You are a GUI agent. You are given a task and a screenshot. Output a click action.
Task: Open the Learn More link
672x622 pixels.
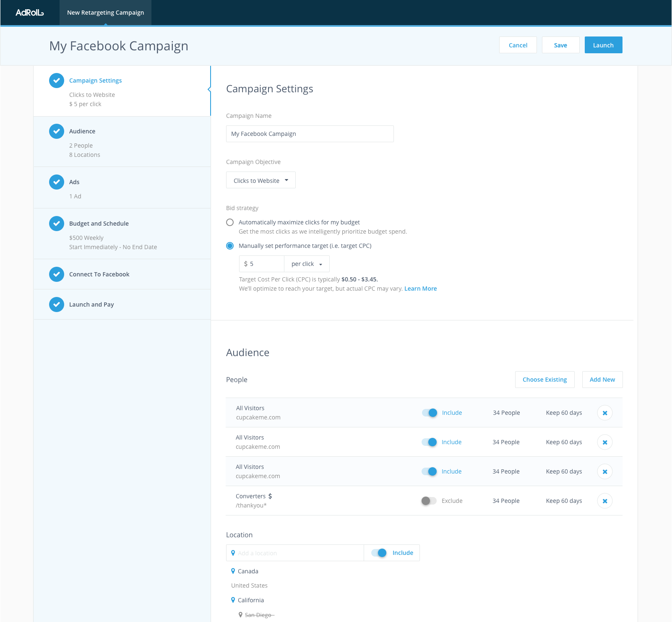[420, 289]
